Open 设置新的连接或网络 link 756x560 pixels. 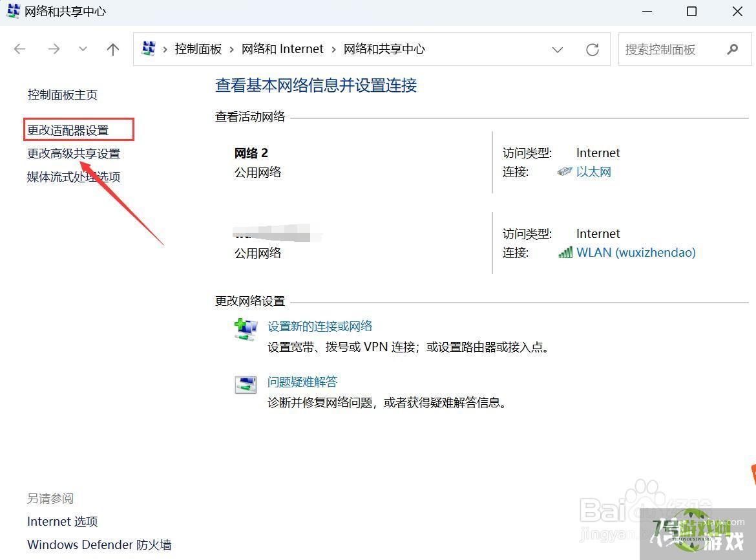coord(320,326)
